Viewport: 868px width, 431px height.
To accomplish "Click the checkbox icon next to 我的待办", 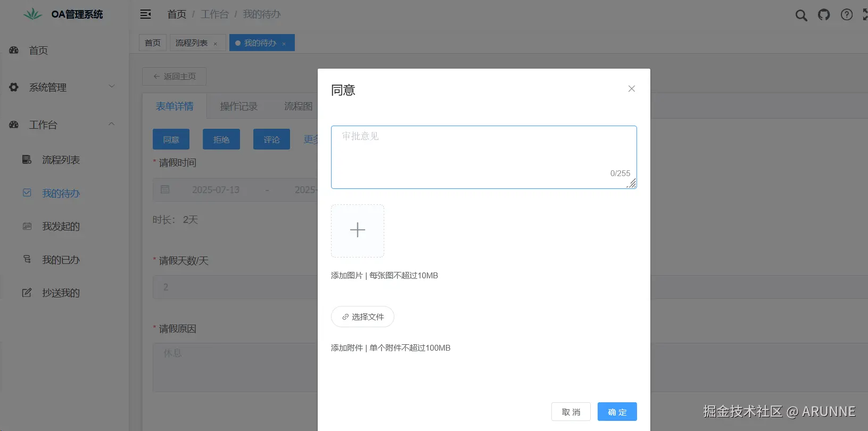I will pyautogui.click(x=27, y=193).
